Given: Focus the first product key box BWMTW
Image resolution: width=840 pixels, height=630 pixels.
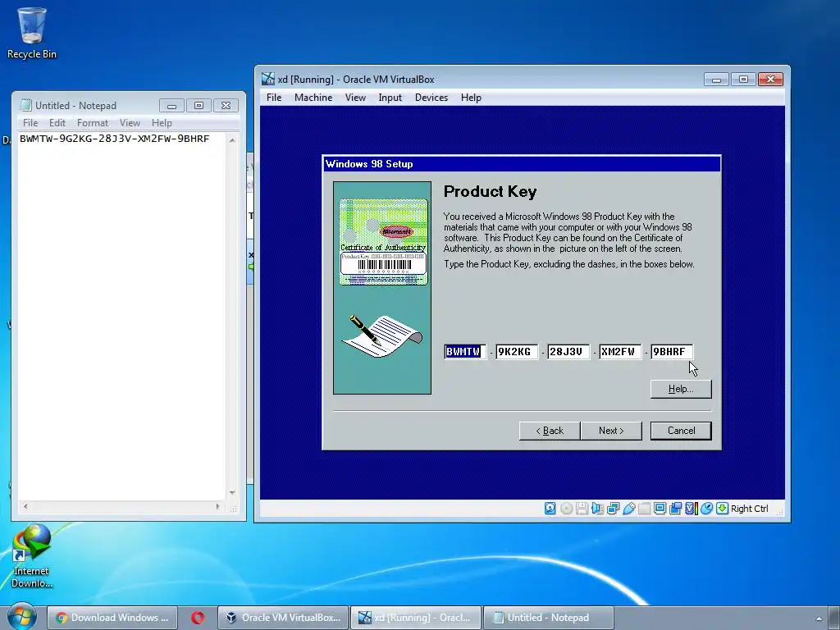Looking at the screenshot, I should point(465,351).
